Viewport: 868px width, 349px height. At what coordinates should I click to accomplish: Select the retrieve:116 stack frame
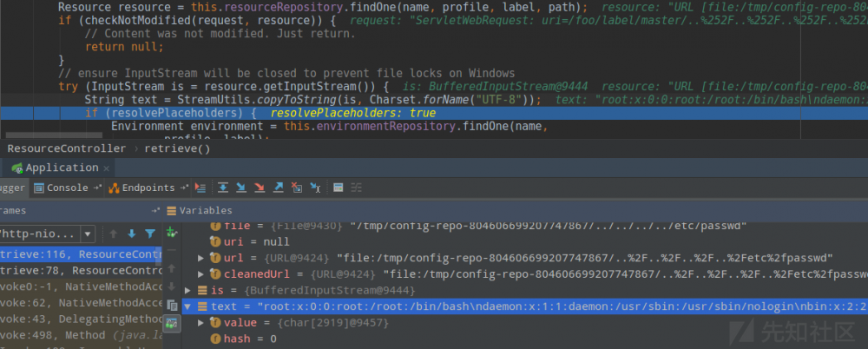[x=81, y=254]
